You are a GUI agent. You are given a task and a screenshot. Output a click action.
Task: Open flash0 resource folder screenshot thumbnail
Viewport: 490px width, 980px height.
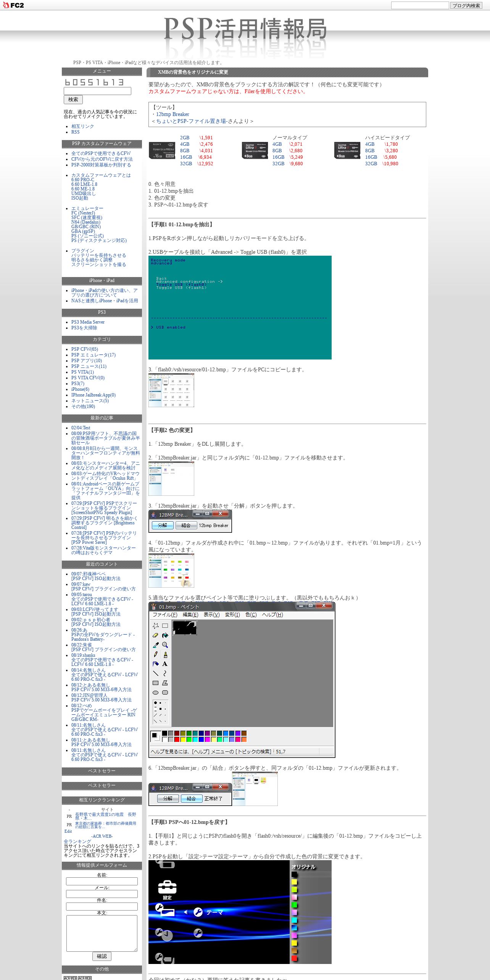pos(171,390)
